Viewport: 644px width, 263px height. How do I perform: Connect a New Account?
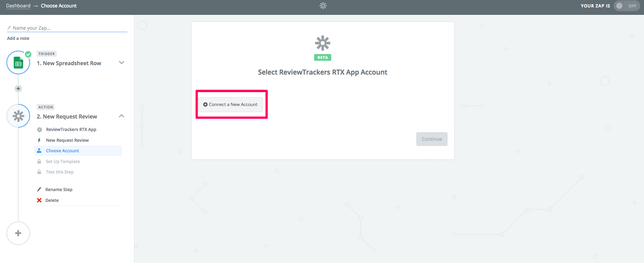pos(230,105)
